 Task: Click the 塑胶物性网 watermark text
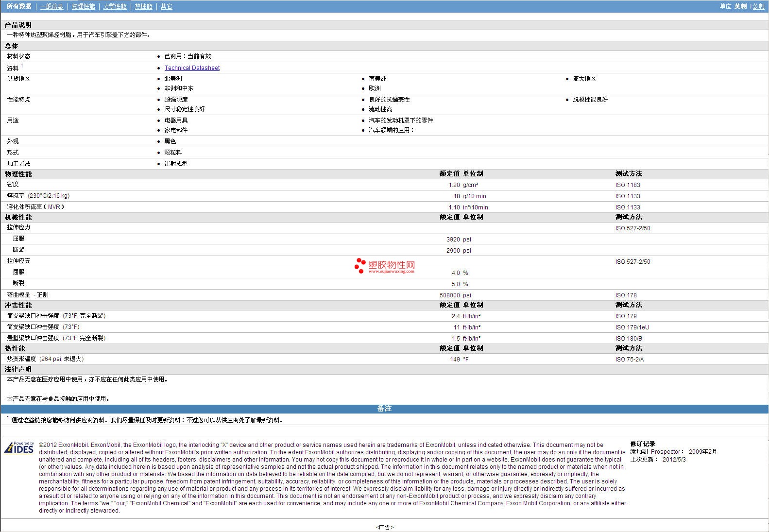coord(392,265)
